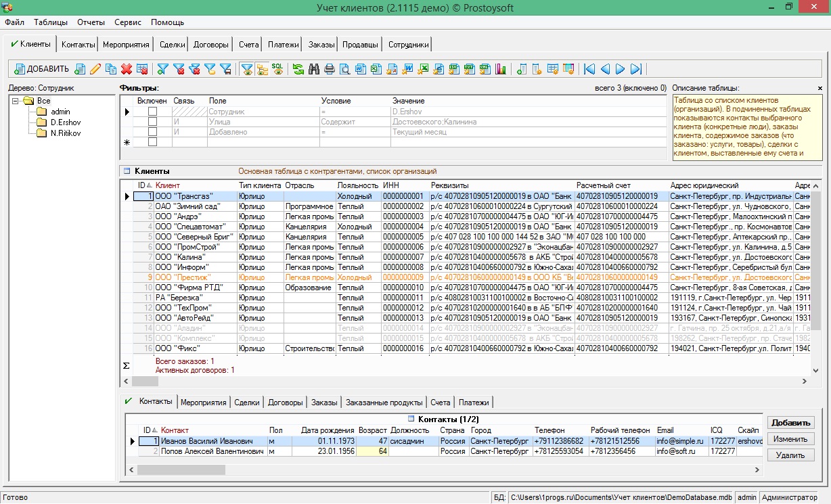Click the printer icon in toolbar
831x504 pixels.
point(330,68)
